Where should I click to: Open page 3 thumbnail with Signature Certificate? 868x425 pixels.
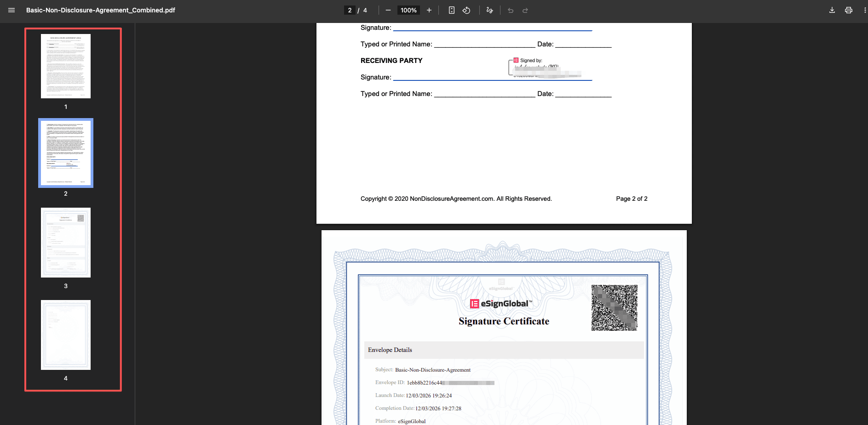tap(66, 243)
